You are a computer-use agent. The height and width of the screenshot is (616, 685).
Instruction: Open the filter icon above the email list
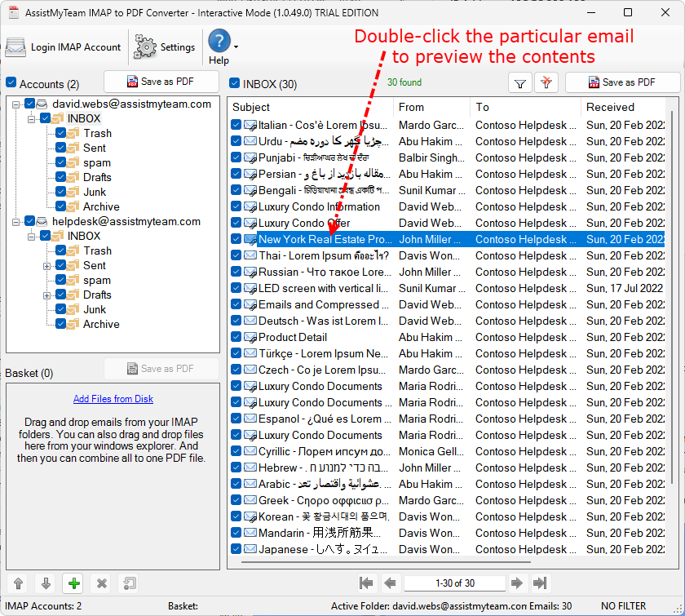pos(519,82)
